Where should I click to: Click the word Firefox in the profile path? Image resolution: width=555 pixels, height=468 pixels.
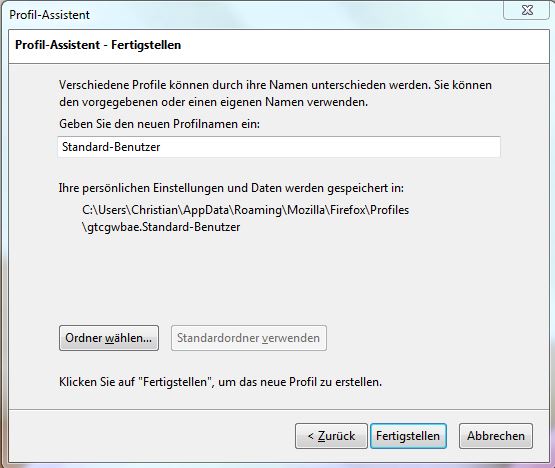348,210
